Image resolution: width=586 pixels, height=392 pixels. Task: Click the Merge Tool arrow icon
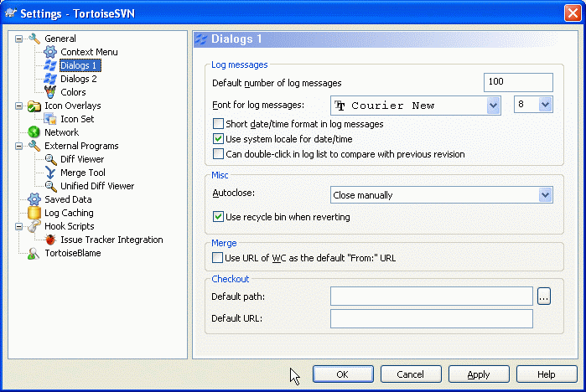coord(50,173)
